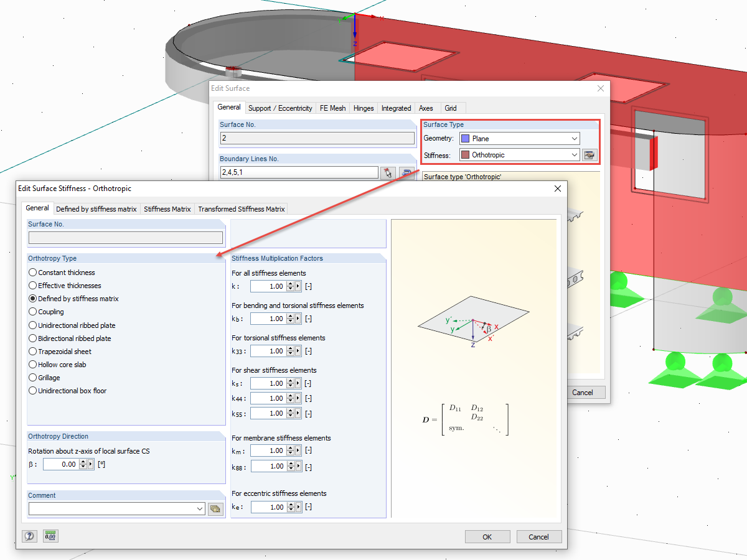Click the 0.00 decimal places icon

tap(50, 536)
